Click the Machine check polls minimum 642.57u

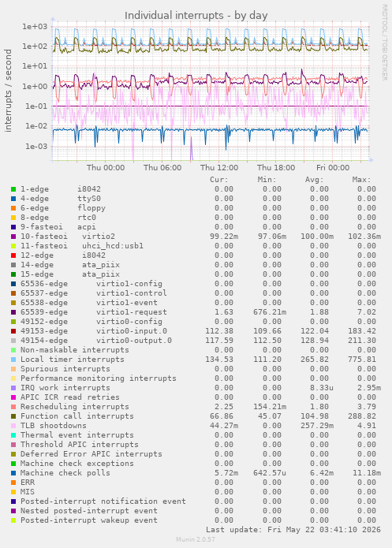[x=269, y=473]
